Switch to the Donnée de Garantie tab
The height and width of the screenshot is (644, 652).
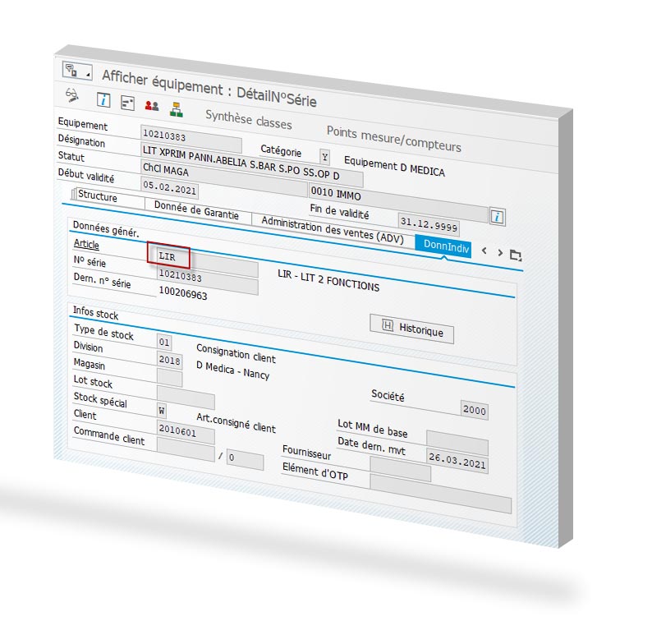click(196, 209)
